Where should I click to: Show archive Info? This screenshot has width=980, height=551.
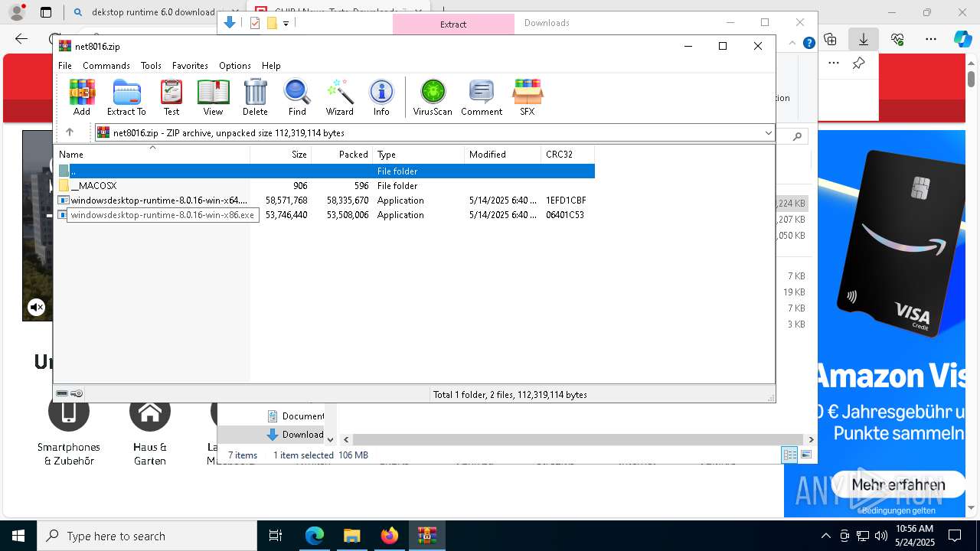pyautogui.click(x=381, y=97)
